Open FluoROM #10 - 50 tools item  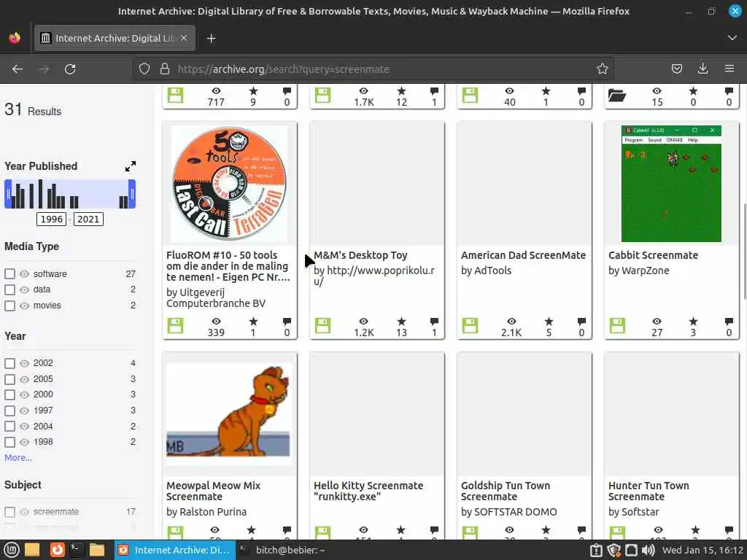228,266
